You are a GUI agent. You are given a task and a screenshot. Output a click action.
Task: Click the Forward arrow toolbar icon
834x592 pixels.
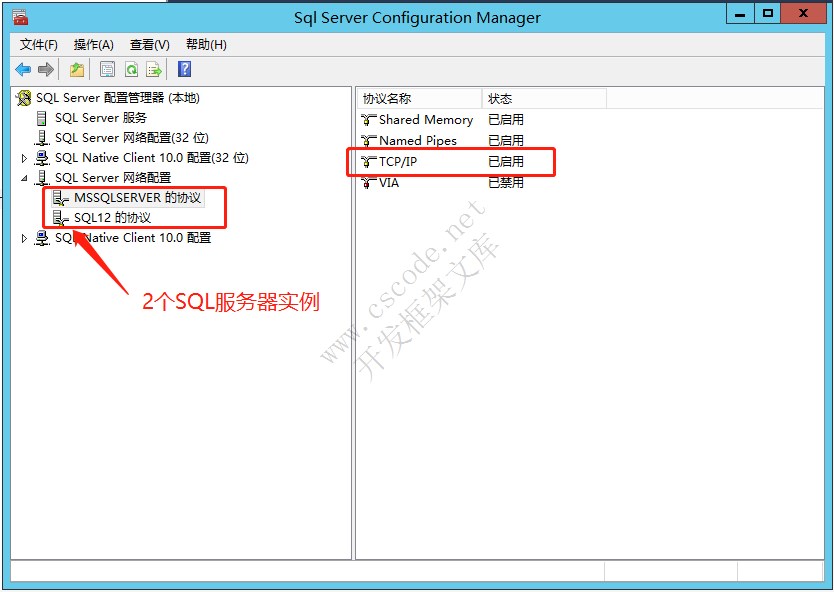tap(46, 69)
